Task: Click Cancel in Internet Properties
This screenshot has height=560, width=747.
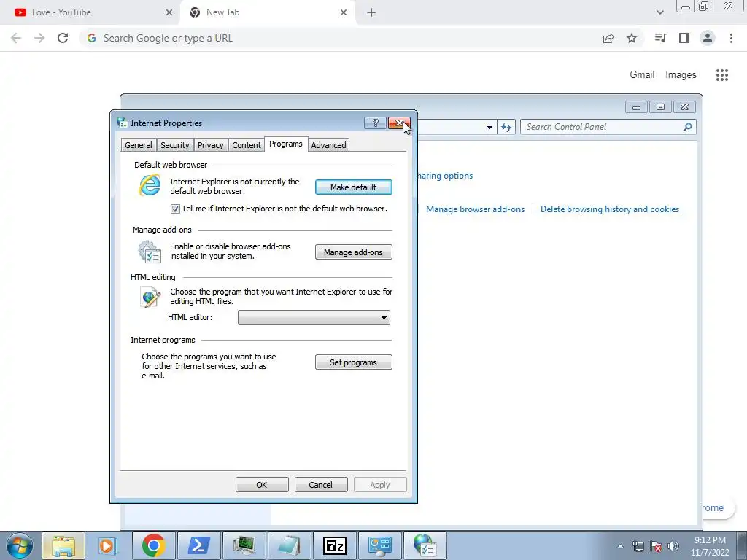Action: coord(321,485)
